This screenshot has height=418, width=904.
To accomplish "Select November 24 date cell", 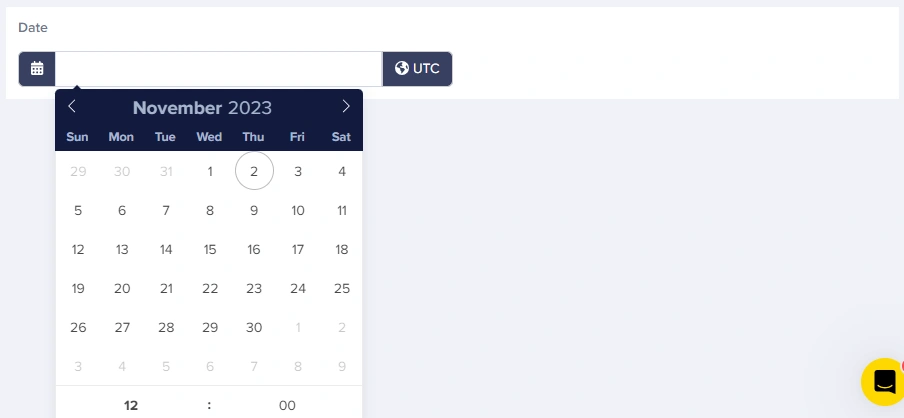I will 298,288.
